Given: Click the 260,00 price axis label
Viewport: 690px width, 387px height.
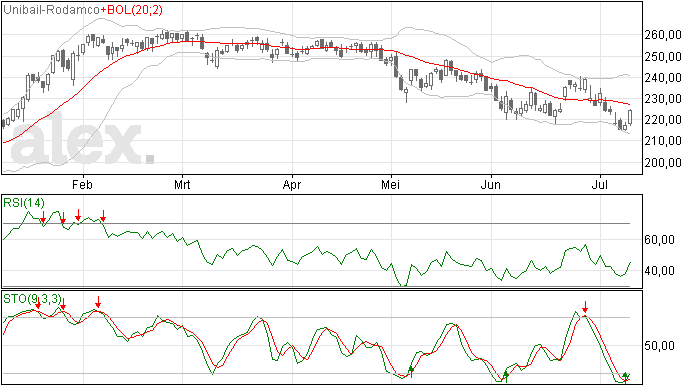Looking at the screenshot, I should click(663, 35).
